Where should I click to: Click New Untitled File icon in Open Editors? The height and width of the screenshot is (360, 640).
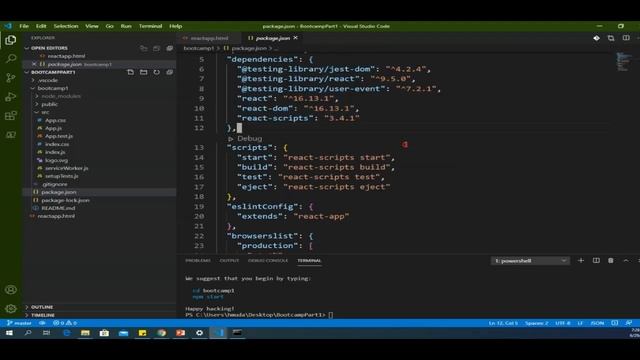tap(144, 48)
